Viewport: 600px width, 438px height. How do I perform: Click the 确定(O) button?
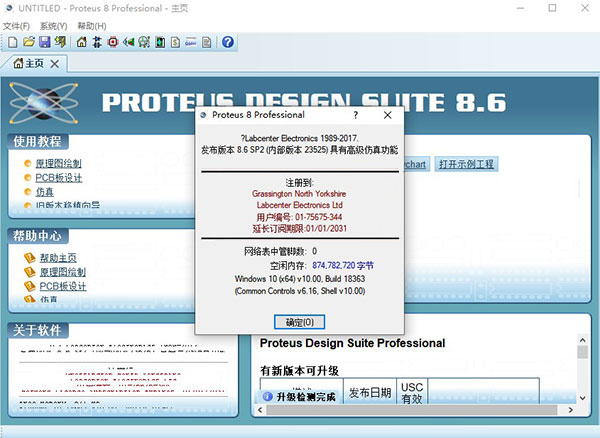pos(300,322)
